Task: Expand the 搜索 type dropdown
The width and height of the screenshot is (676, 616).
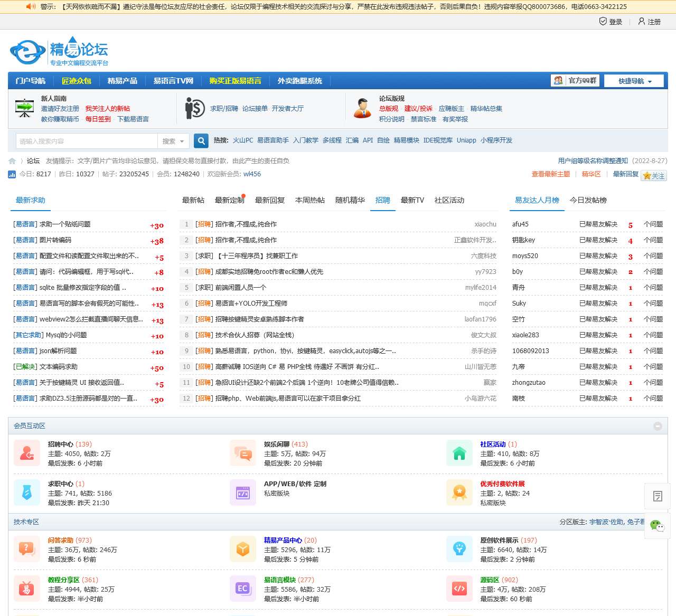Action: tap(173, 141)
